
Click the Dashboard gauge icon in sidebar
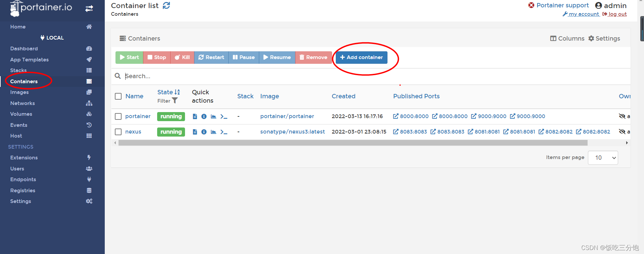pos(89,49)
